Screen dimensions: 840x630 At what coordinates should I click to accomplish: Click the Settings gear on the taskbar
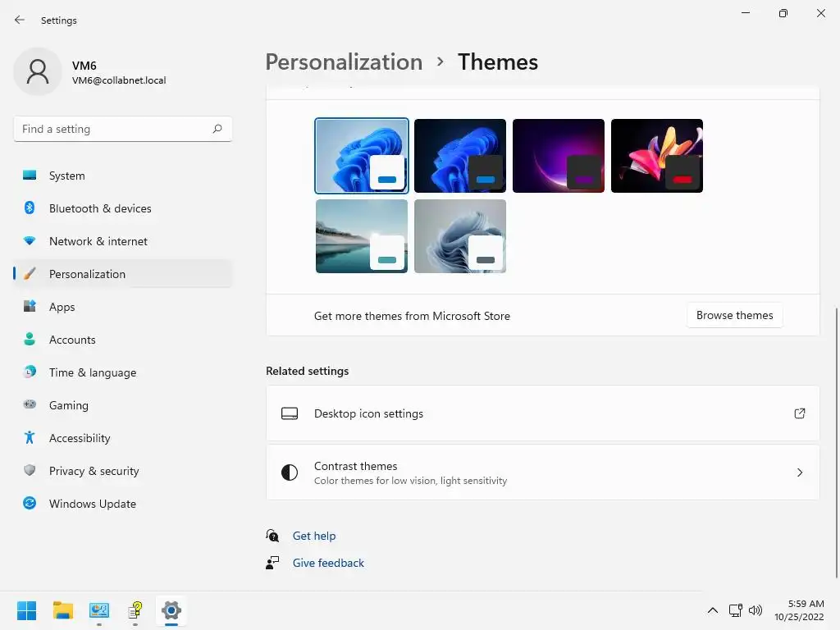(171, 610)
